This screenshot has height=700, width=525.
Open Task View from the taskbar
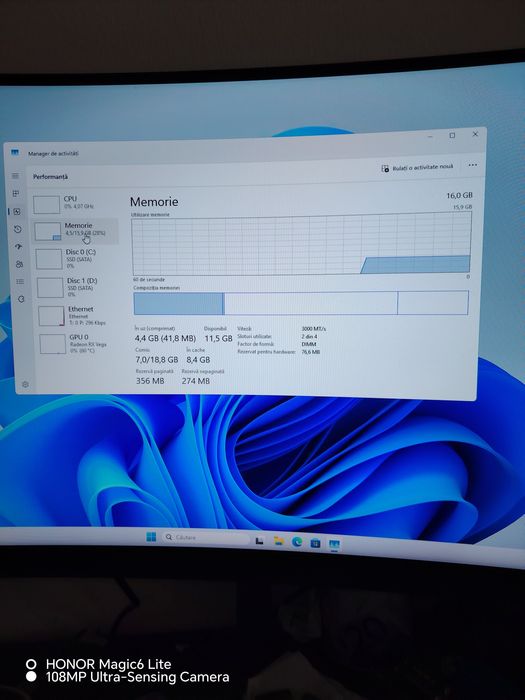tap(259, 541)
